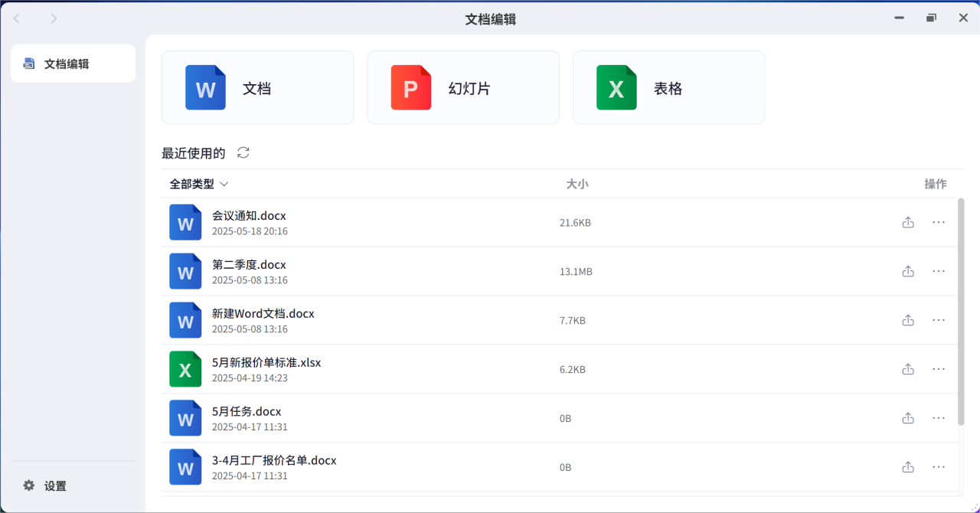The image size is (980, 513).
Task: Click the forward navigation arrow
Action: pos(53,18)
